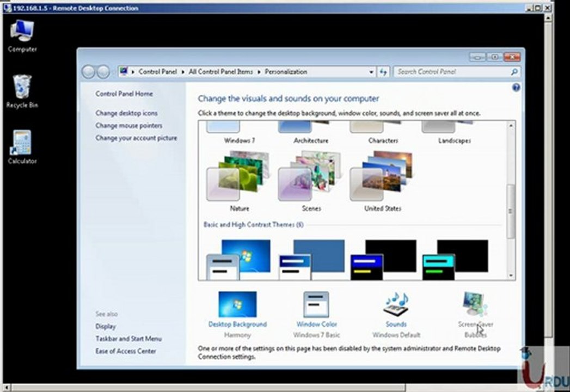Click the Control Panel icon in address bar

pos(124,71)
